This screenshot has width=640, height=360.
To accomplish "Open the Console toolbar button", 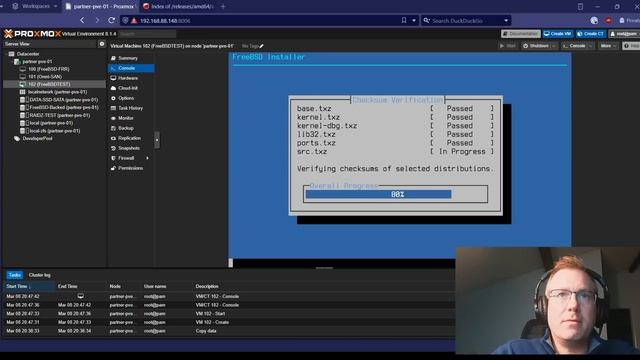I will tap(574, 46).
